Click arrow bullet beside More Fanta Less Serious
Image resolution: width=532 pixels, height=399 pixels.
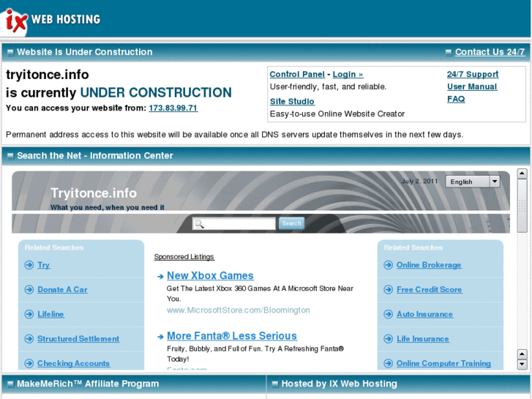[x=160, y=337]
